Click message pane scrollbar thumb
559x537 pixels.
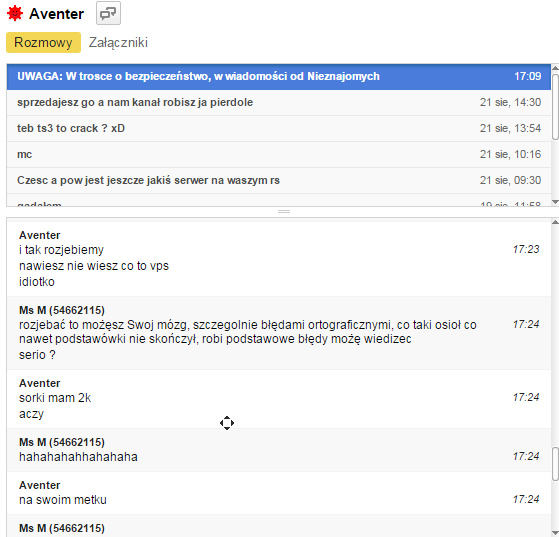pyautogui.click(x=555, y=464)
